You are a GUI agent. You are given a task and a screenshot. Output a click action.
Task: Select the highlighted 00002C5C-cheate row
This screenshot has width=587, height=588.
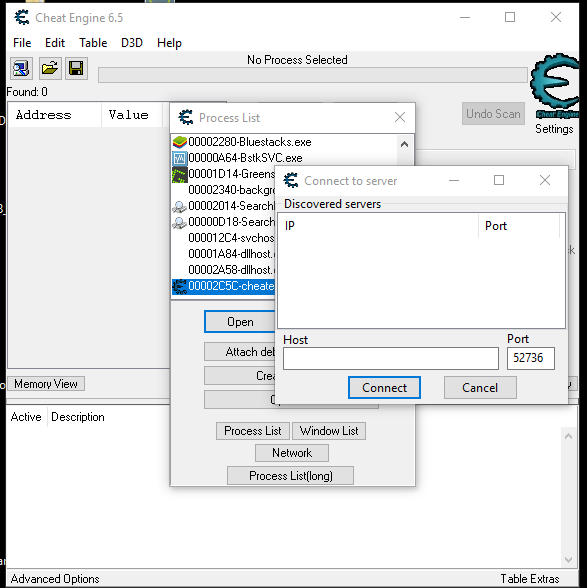(223, 286)
